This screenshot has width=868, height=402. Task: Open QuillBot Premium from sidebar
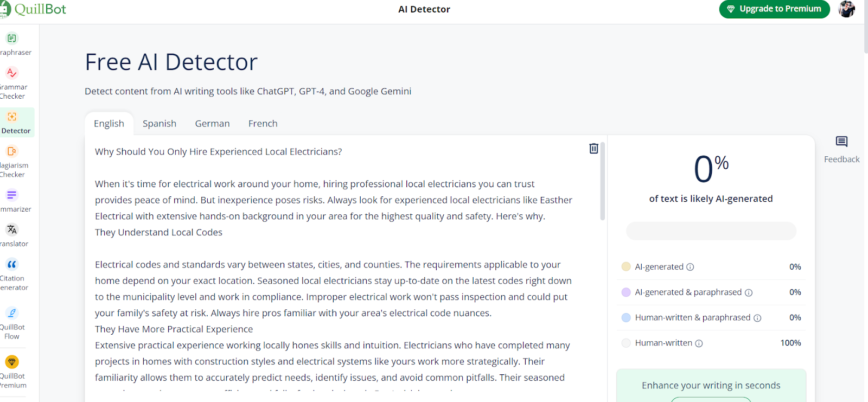pyautogui.click(x=12, y=372)
